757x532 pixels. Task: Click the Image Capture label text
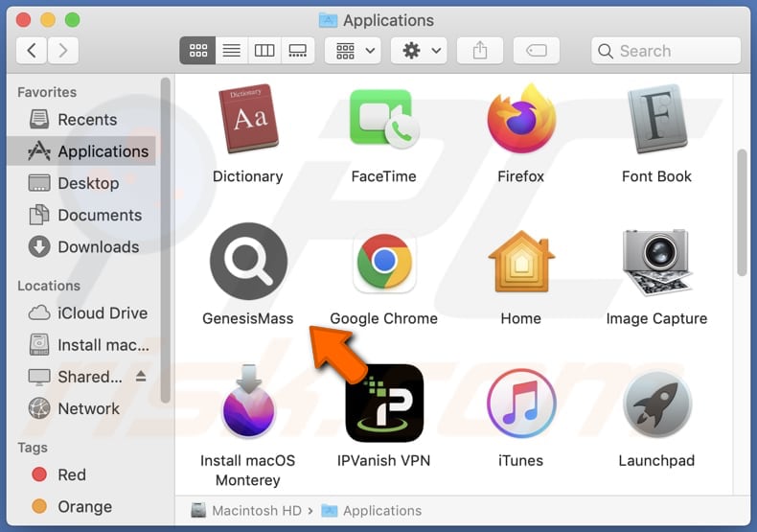point(656,318)
